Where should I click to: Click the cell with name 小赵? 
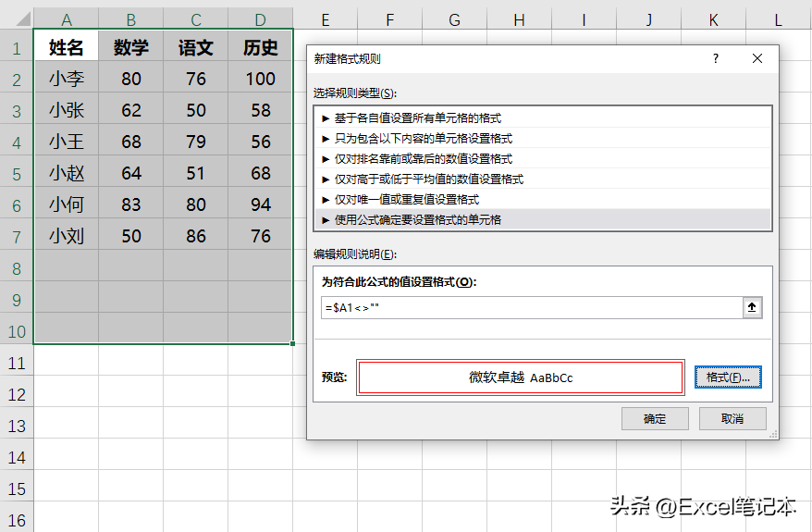[x=67, y=173]
